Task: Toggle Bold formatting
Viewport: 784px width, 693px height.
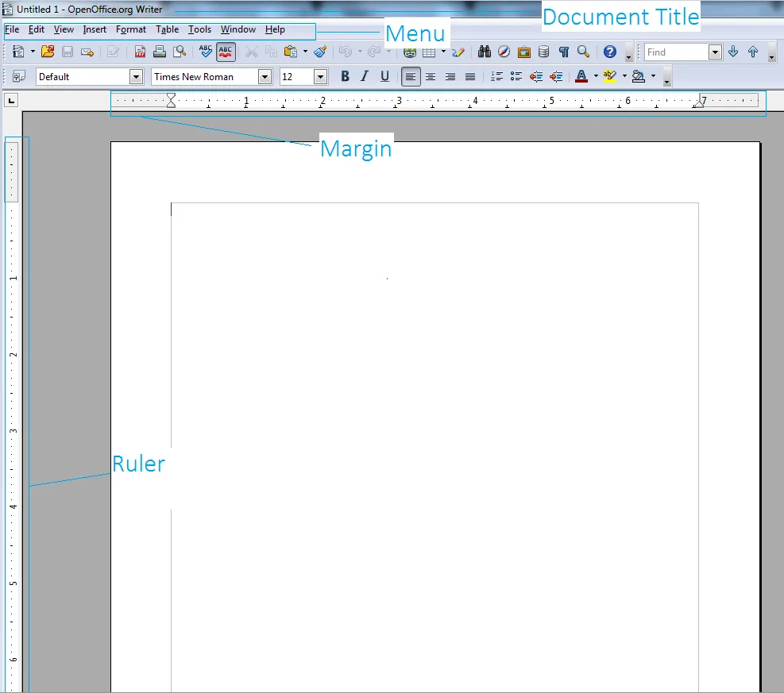Action: click(x=345, y=76)
